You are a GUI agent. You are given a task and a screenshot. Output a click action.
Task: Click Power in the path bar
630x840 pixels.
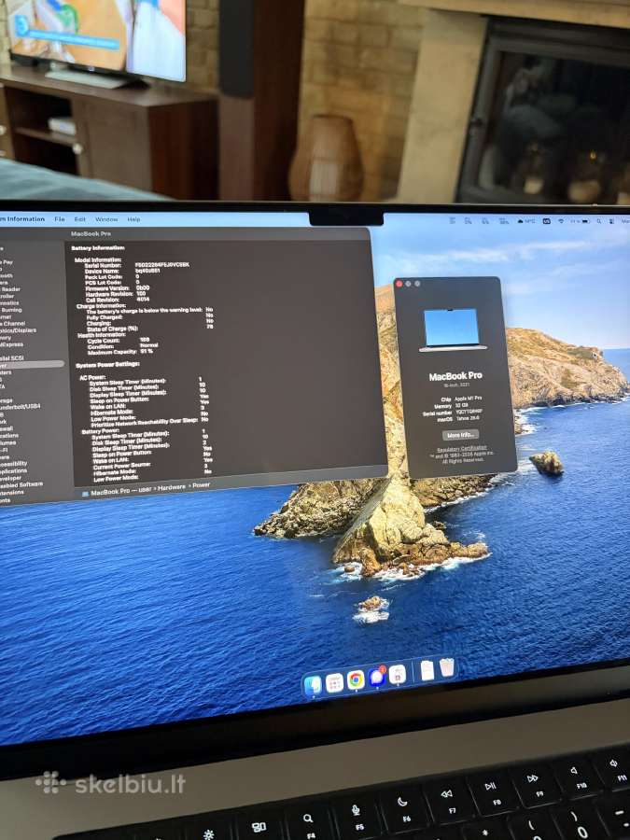click(x=202, y=484)
